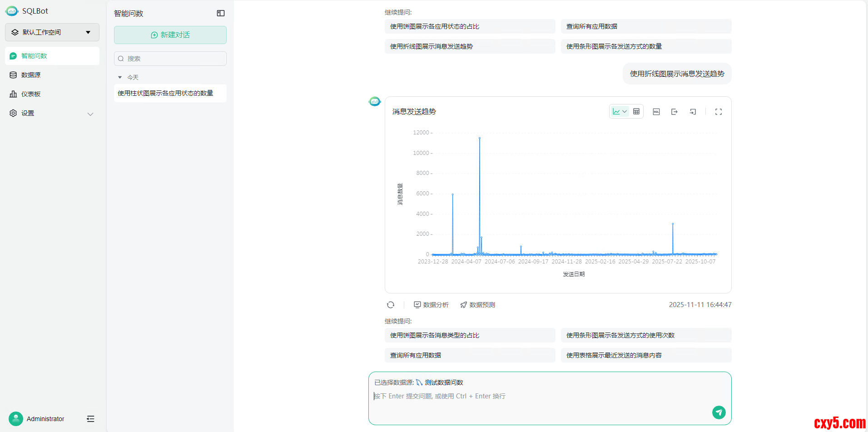Collapse the 智能问数 conversation panel

click(x=221, y=14)
